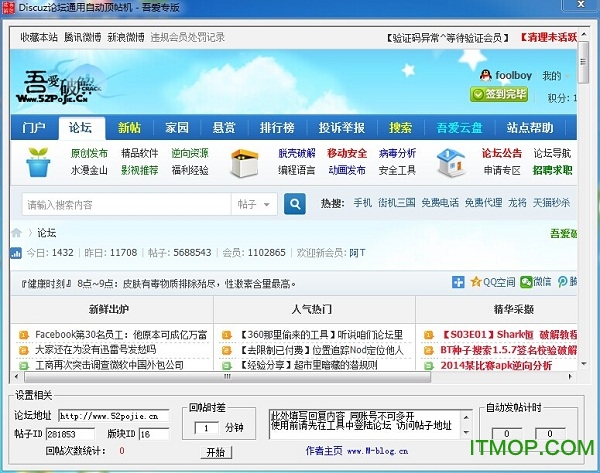This screenshot has width=600, height=473.
Task: Click the reply content text area
Action: click(365, 424)
